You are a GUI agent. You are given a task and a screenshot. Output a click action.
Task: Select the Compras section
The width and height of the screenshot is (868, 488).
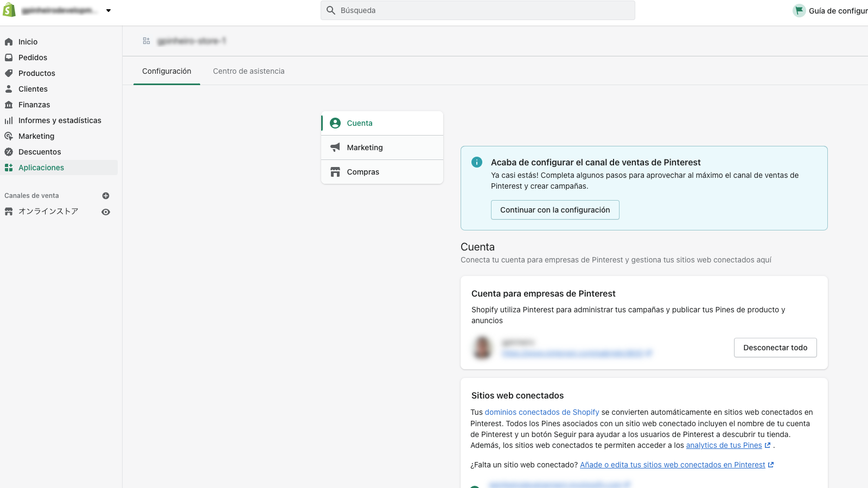tap(382, 172)
